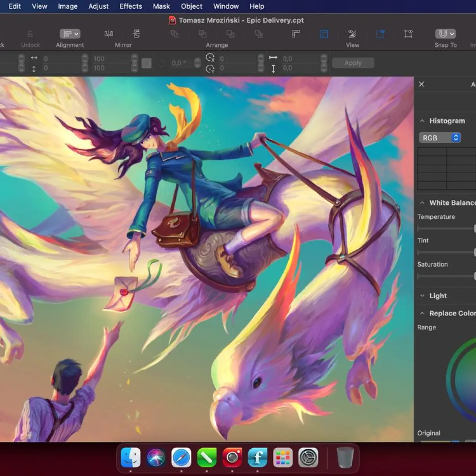
Task: Click the Histogram graph area
Action: tap(447, 169)
